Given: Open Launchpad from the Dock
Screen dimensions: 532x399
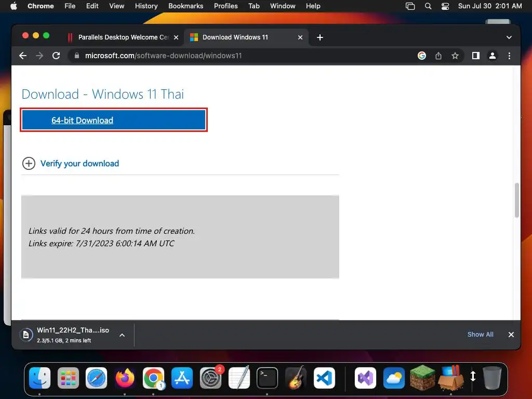Looking at the screenshot, I should 68,378.
